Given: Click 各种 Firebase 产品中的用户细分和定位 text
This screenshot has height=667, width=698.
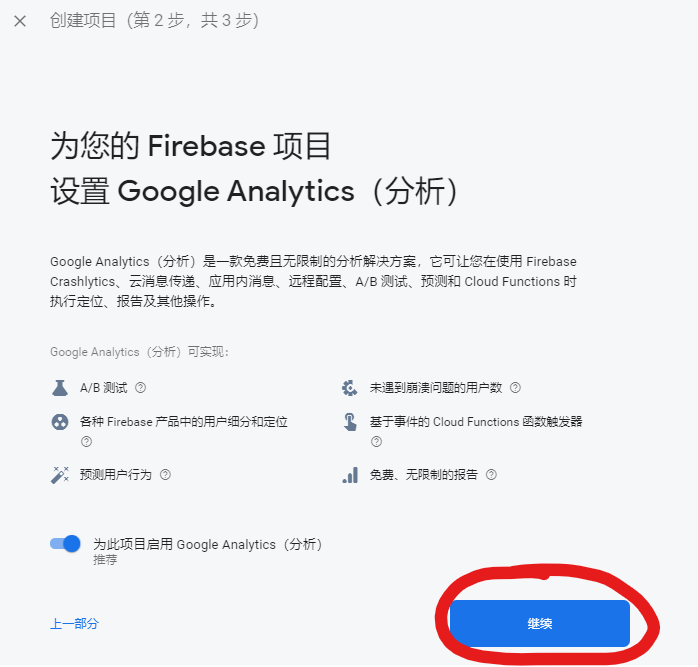Looking at the screenshot, I should point(183,422).
